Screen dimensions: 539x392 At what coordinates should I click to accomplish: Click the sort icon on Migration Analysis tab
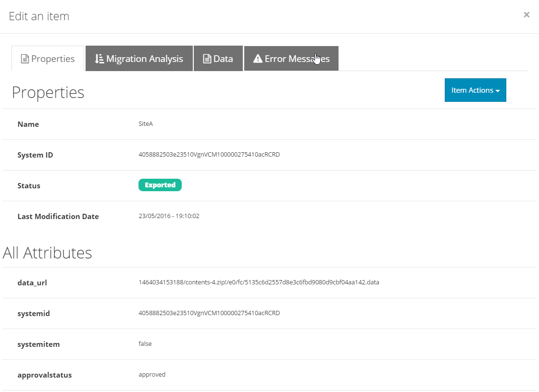coord(100,59)
